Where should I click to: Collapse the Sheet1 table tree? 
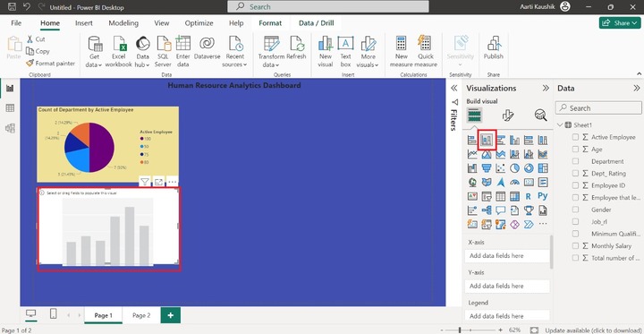[560, 125]
